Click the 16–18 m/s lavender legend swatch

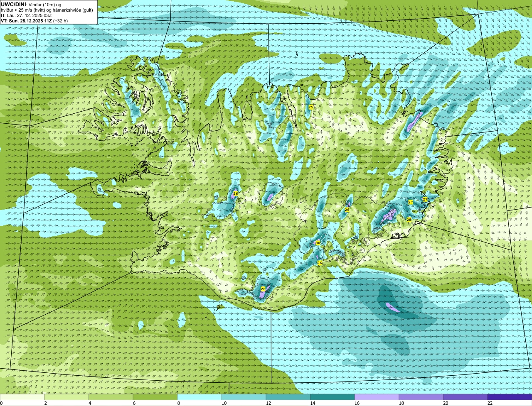point(377,397)
